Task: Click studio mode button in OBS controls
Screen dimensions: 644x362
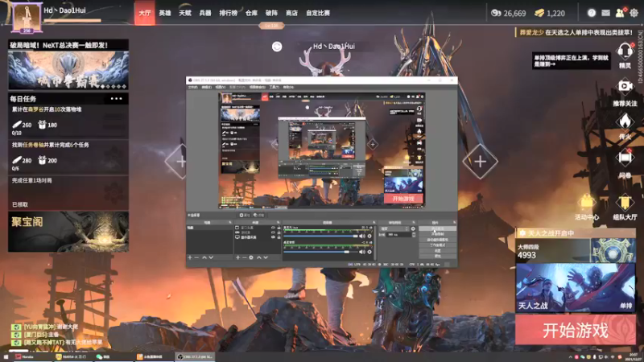Action: pyautogui.click(x=437, y=245)
